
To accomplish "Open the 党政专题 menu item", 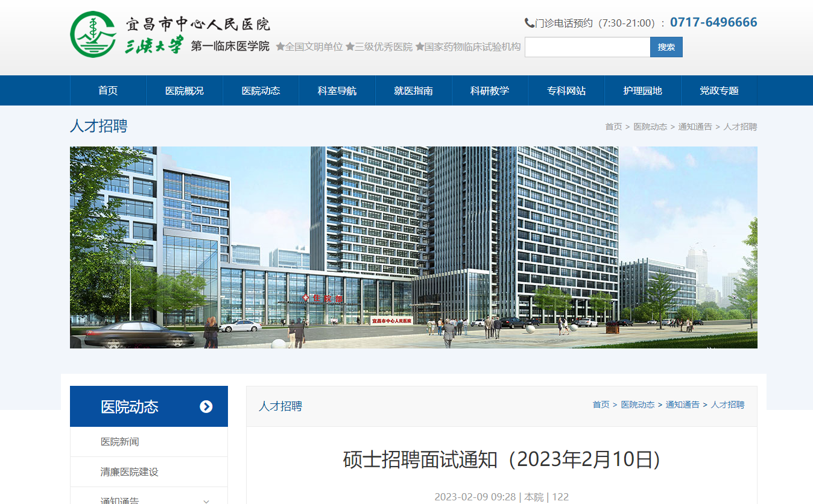I will 719,90.
